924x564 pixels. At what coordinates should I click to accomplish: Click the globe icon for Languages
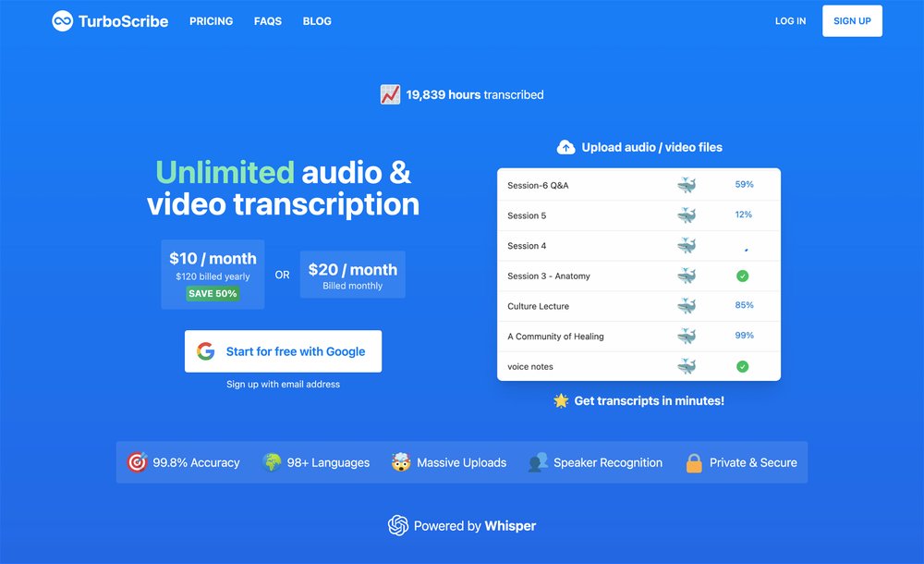(272, 462)
